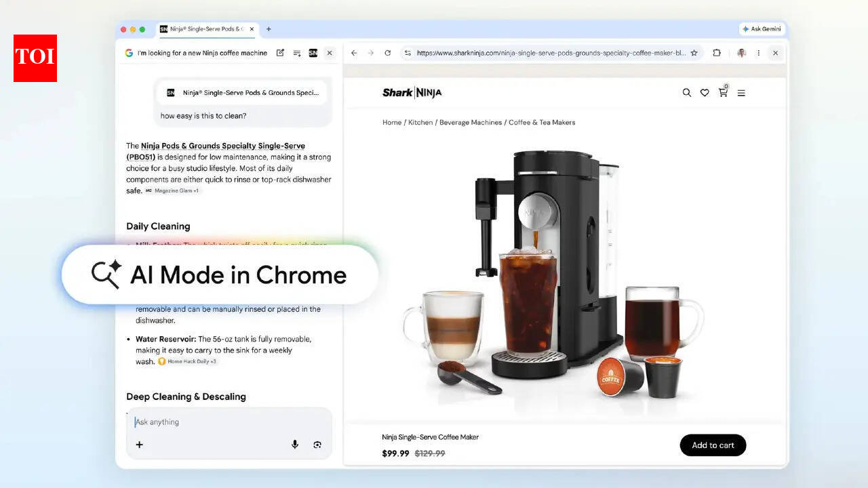The image size is (868, 488).
Task: View the shopping cart icon showing 0 items
Action: click(x=723, y=93)
